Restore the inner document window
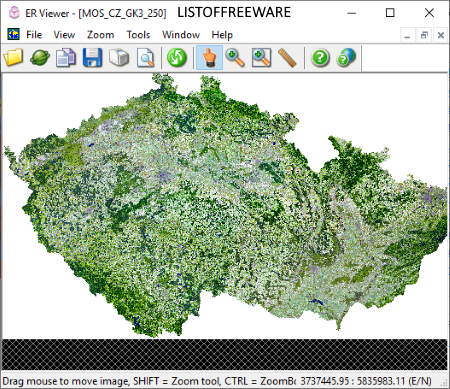This screenshot has width=450, height=389. [424, 35]
